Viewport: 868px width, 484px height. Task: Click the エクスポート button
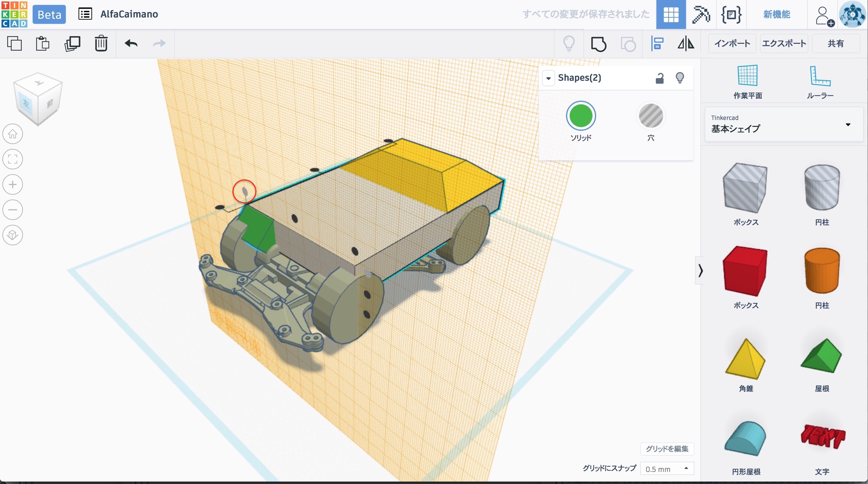click(784, 43)
